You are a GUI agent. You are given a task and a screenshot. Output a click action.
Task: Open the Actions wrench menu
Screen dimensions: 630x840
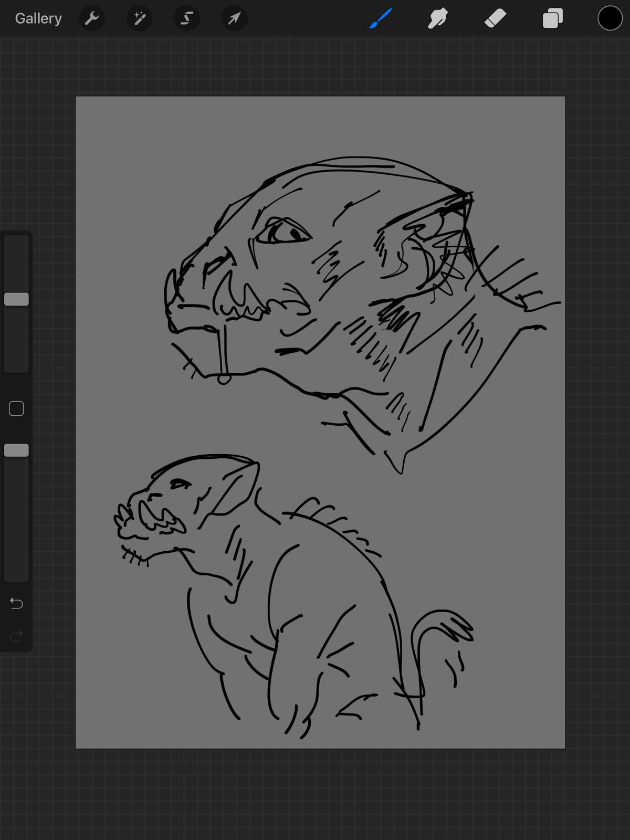click(92, 18)
